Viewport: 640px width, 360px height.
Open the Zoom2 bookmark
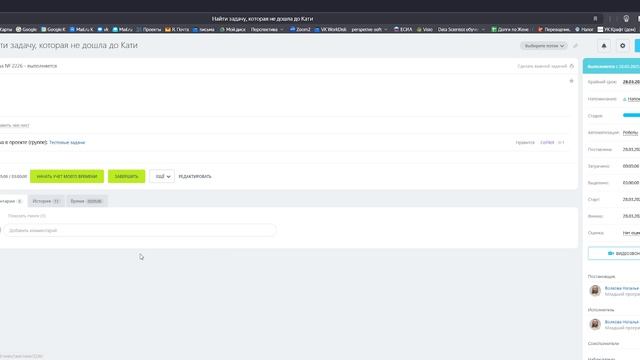(x=300, y=29)
